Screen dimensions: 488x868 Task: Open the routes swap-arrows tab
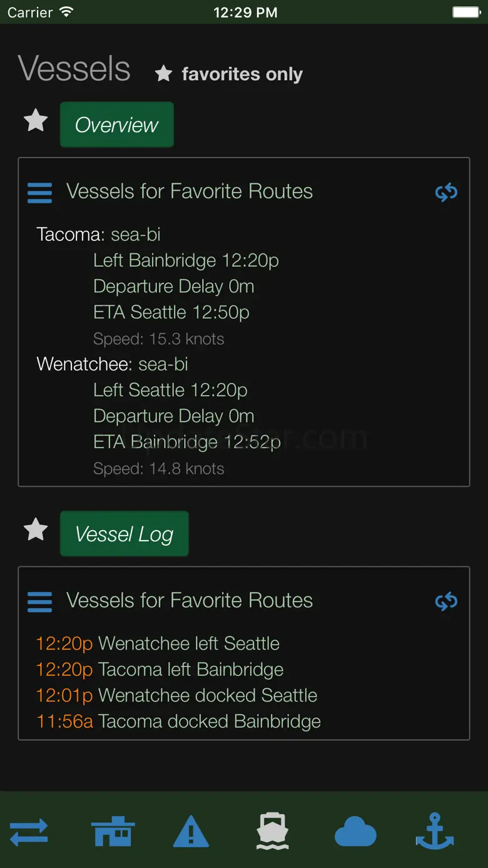click(x=29, y=833)
